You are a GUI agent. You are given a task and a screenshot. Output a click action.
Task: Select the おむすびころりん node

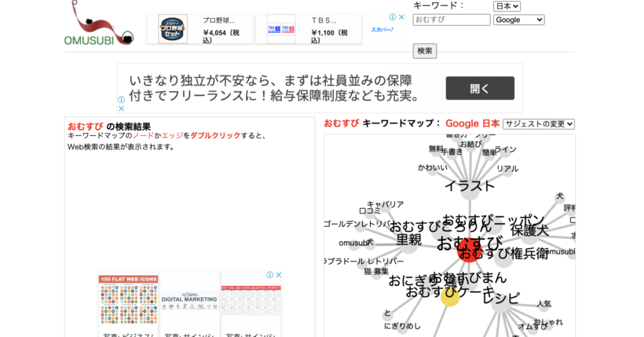440,228
